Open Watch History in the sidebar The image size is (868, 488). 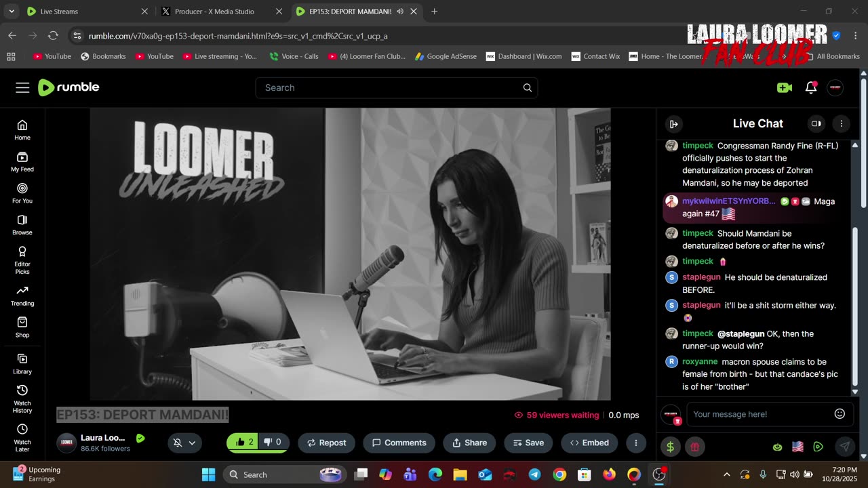pyautogui.click(x=22, y=399)
